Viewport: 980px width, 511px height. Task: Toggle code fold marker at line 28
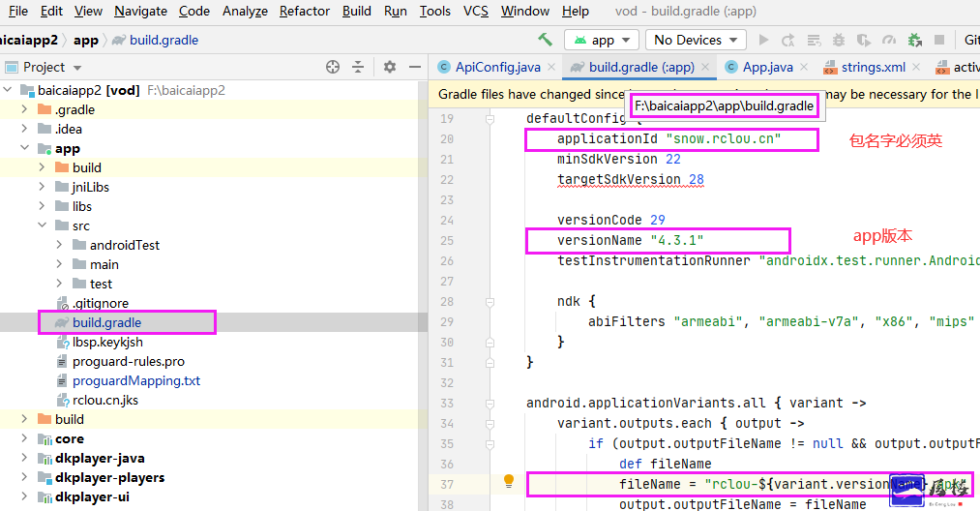(x=490, y=302)
